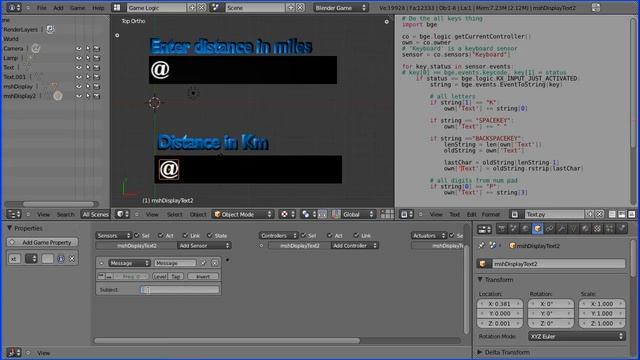Image resolution: width=640 pixels, height=360 pixels.
Task: Toggle mshDisplay2 renderability camera icon
Action: tap(97, 96)
